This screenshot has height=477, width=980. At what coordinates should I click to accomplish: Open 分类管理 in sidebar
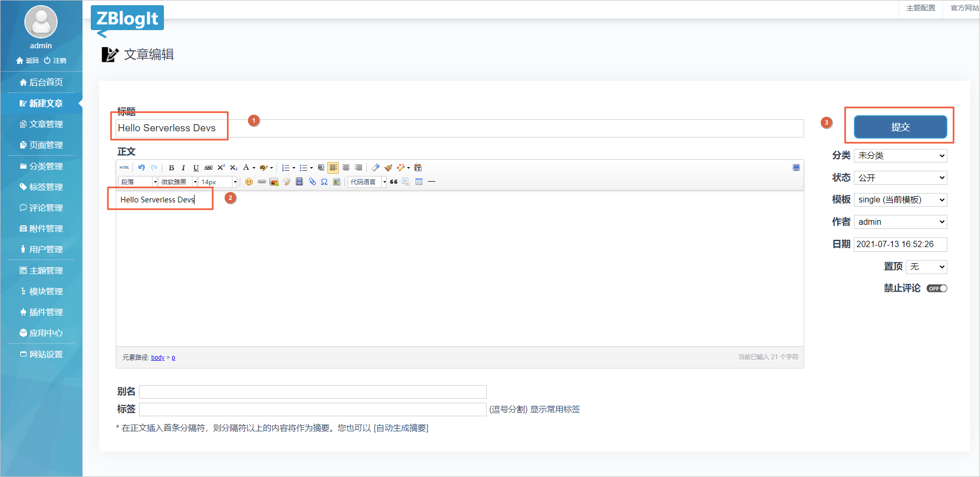pos(41,166)
